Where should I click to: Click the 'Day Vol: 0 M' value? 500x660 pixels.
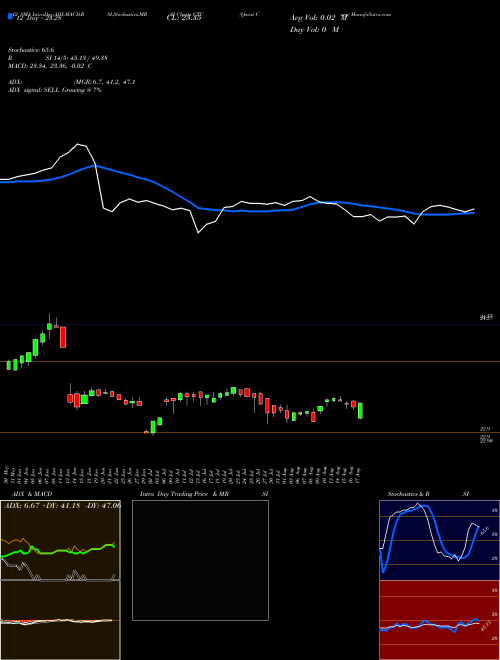point(314,30)
